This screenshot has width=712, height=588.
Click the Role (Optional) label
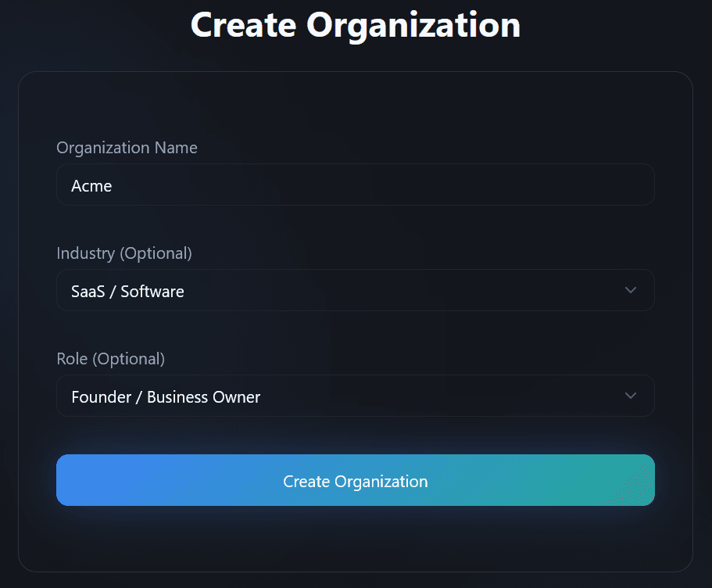pos(110,359)
